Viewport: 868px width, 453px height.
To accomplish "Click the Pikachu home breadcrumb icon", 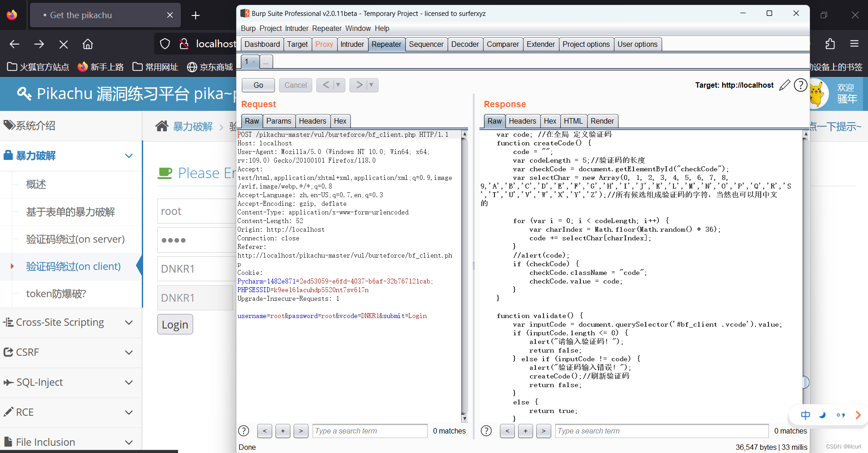I will click(x=162, y=126).
